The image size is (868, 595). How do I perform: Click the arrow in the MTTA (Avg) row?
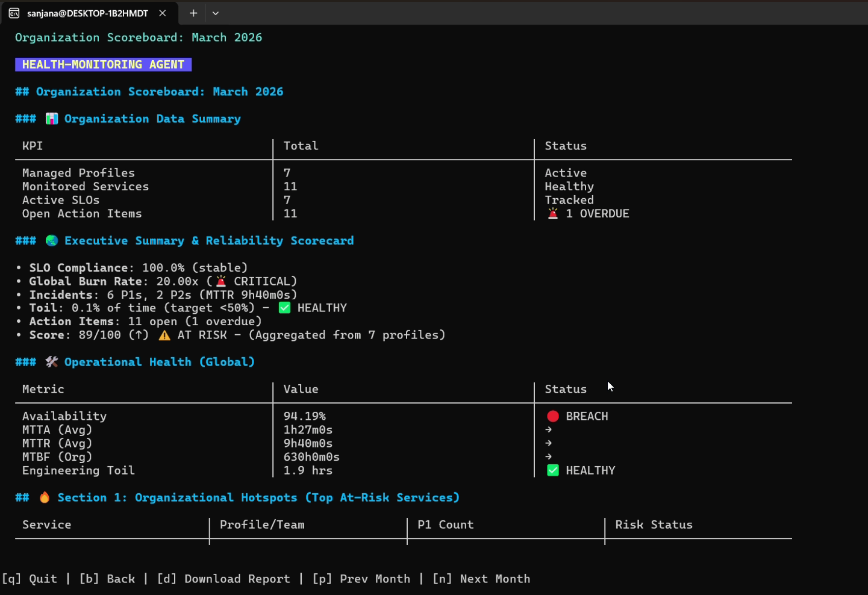coord(549,430)
